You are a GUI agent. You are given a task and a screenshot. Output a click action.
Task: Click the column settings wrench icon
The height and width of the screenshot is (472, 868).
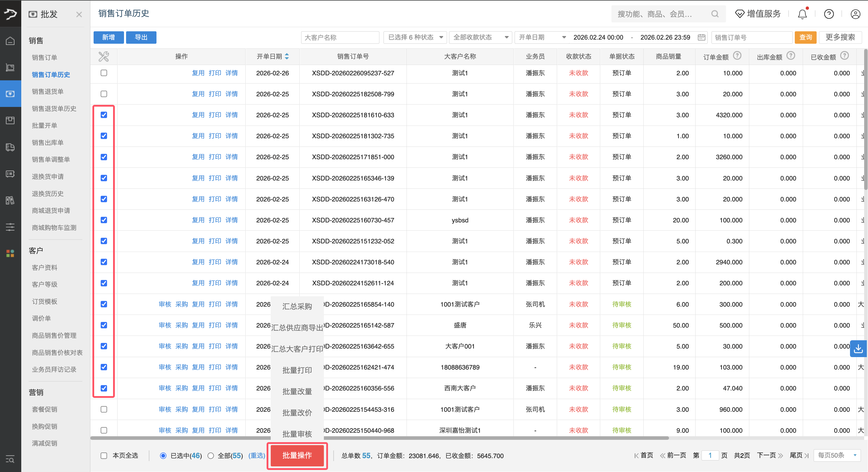(103, 56)
